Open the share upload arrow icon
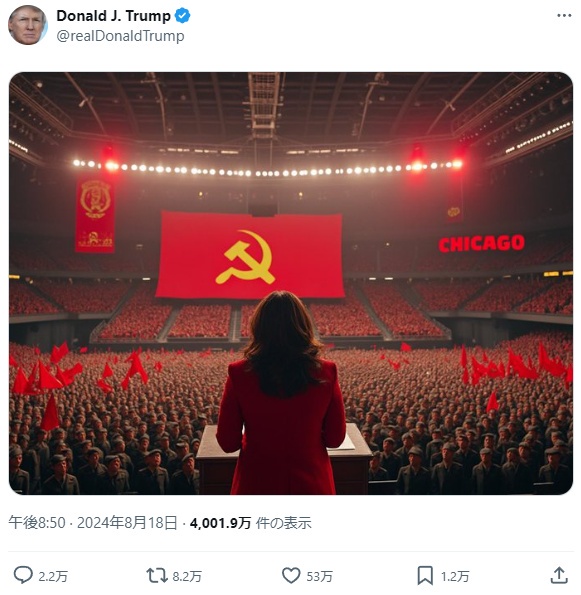This screenshot has width=581, height=595. coord(559,575)
